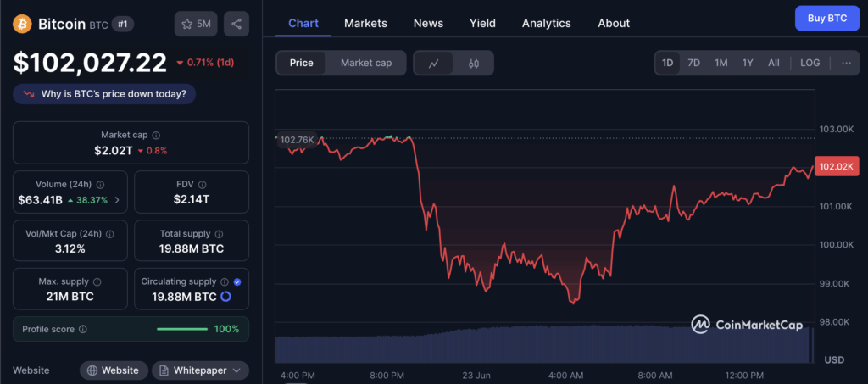Image resolution: width=868 pixels, height=384 pixels.
Task: Select the Price toggle
Action: (301, 63)
